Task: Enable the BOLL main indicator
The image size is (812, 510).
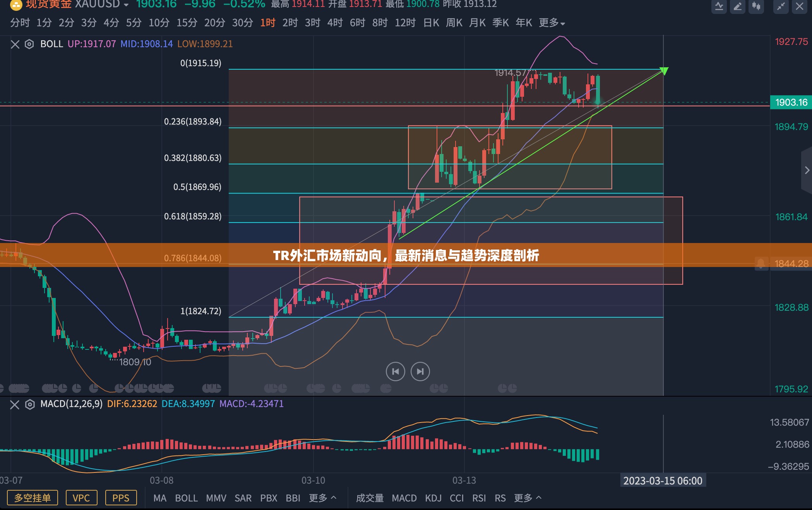Action: point(186,498)
